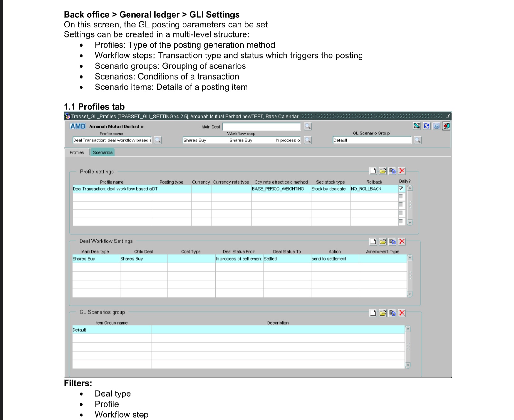Copy record in GL Scenarios group
Viewport: 514px width, 420px height.
tap(393, 313)
